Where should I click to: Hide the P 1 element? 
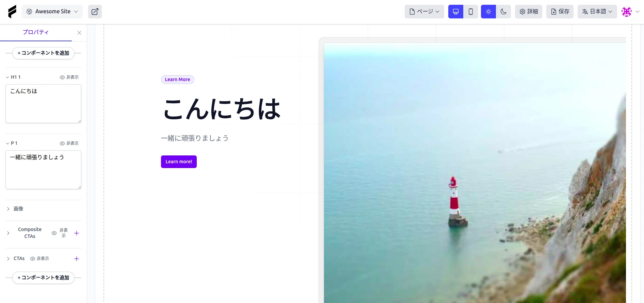click(x=69, y=143)
